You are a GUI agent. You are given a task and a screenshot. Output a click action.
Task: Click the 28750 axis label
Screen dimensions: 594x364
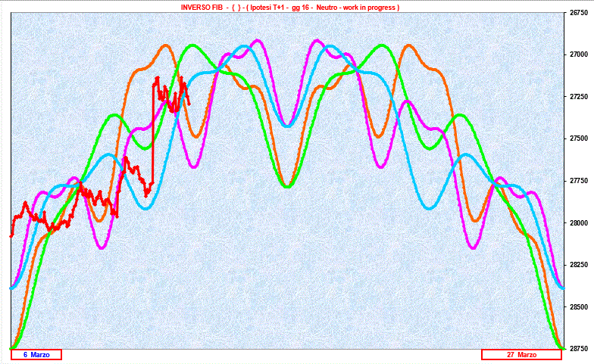click(x=579, y=348)
